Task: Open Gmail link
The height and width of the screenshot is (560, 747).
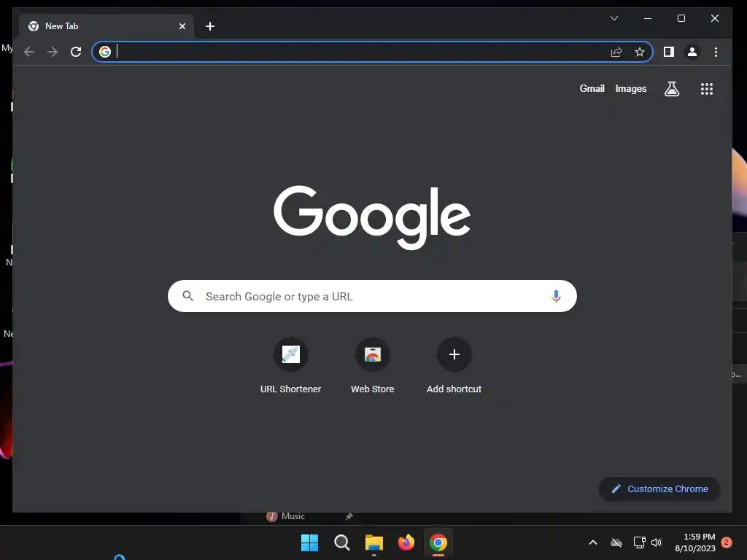Action: 592,88
